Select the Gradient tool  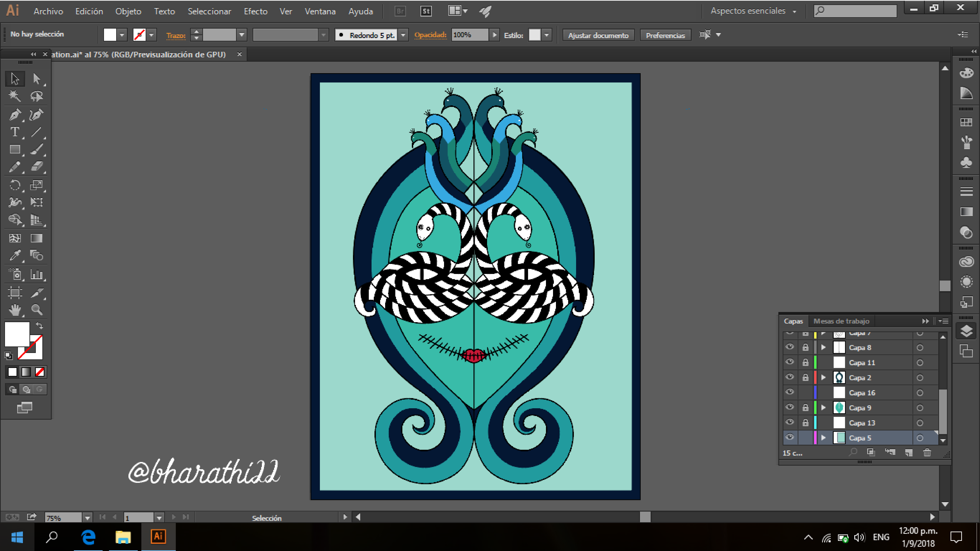[x=37, y=238]
